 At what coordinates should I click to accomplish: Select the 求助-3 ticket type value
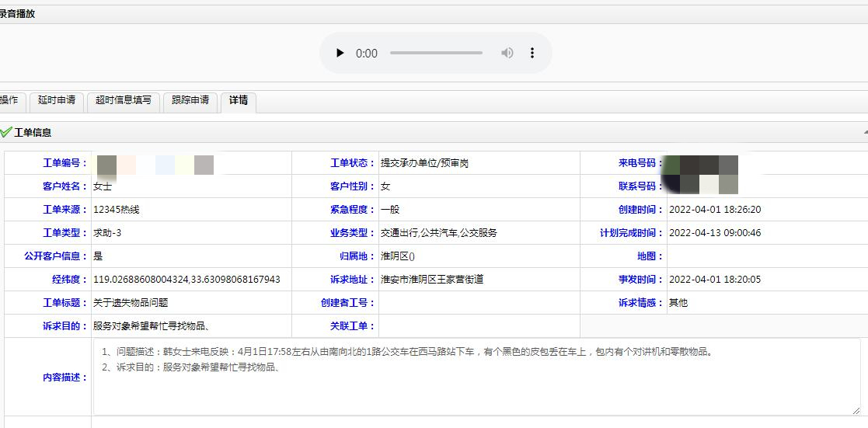[107, 233]
